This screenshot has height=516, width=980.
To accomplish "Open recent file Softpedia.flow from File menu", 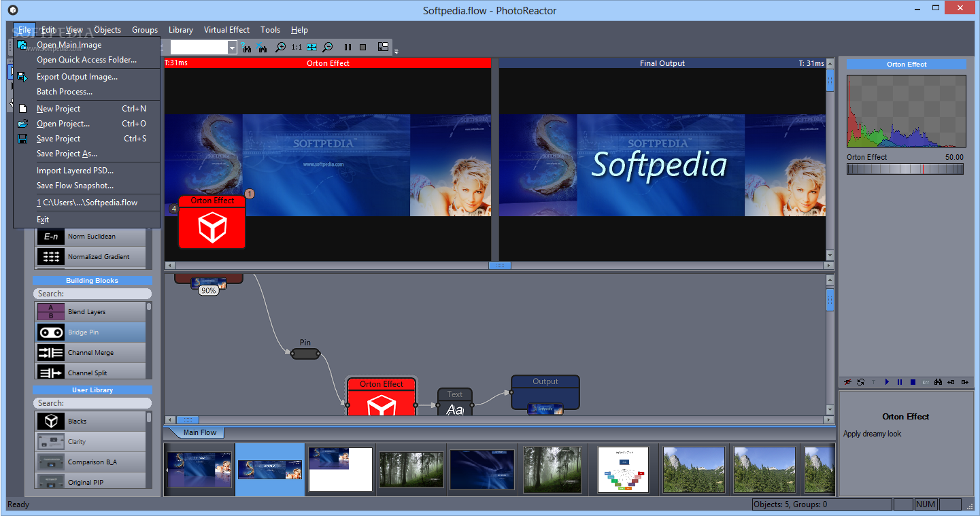I will click(87, 203).
